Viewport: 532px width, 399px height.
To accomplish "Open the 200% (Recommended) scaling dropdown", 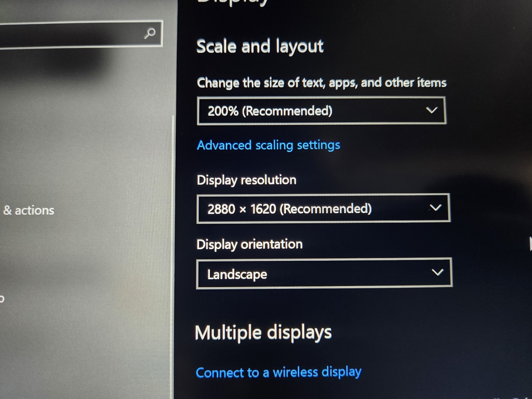I will pos(321,111).
